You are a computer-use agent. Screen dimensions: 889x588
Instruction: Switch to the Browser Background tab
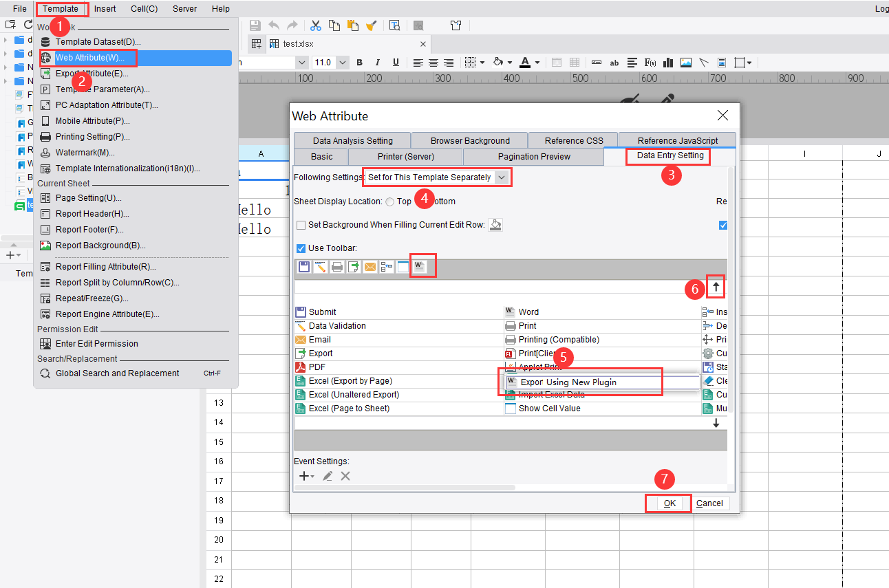coord(469,140)
